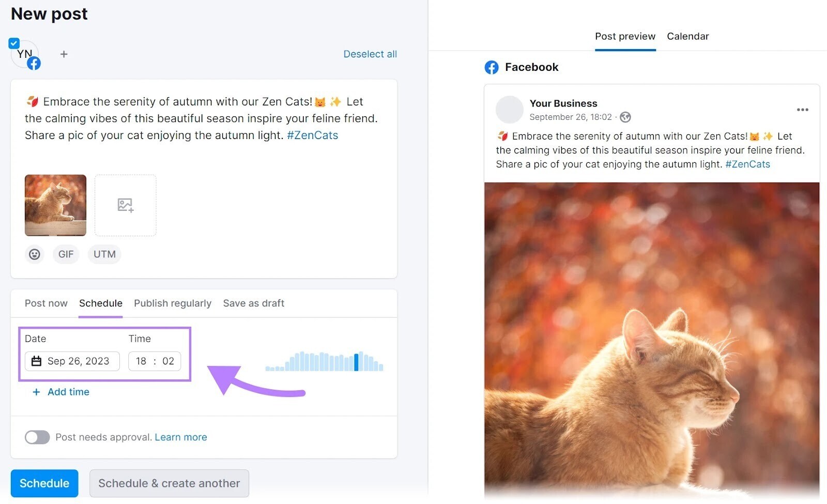Viewport: 827px width, 504px height.
Task: Click the globe visibility icon in preview
Action: (x=625, y=117)
